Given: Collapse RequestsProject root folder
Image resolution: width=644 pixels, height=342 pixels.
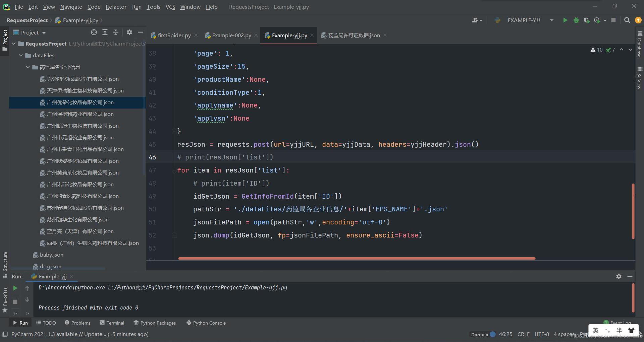Looking at the screenshot, I should tap(14, 44).
